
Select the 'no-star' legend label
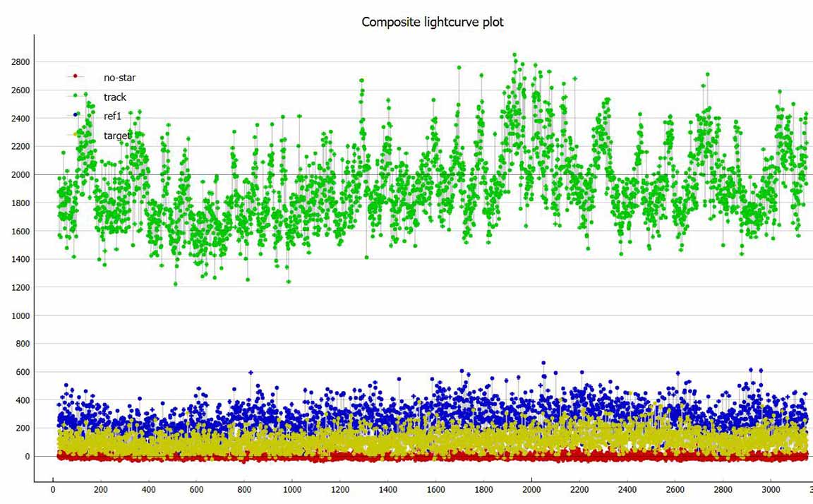click(x=119, y=78)
